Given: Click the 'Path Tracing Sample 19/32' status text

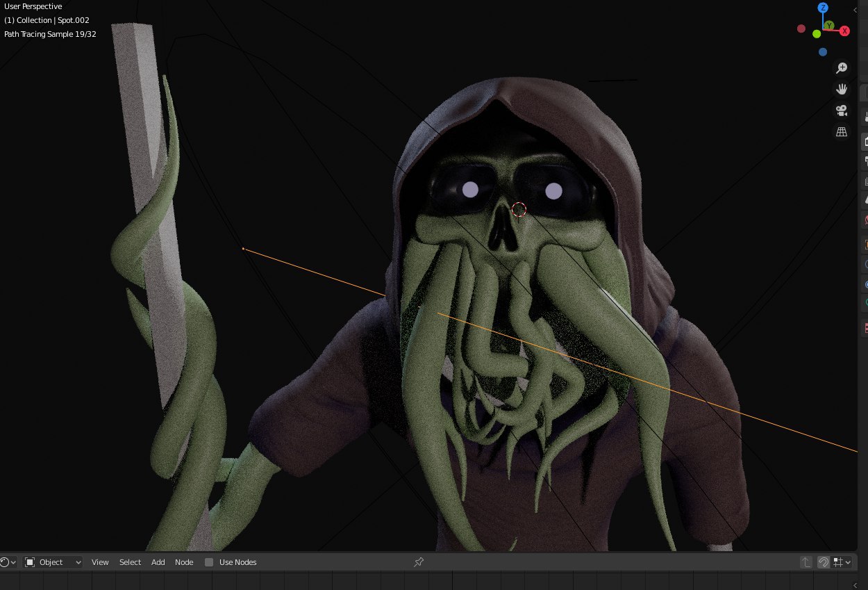Looking at the screenshot, I should coord(50,34).
